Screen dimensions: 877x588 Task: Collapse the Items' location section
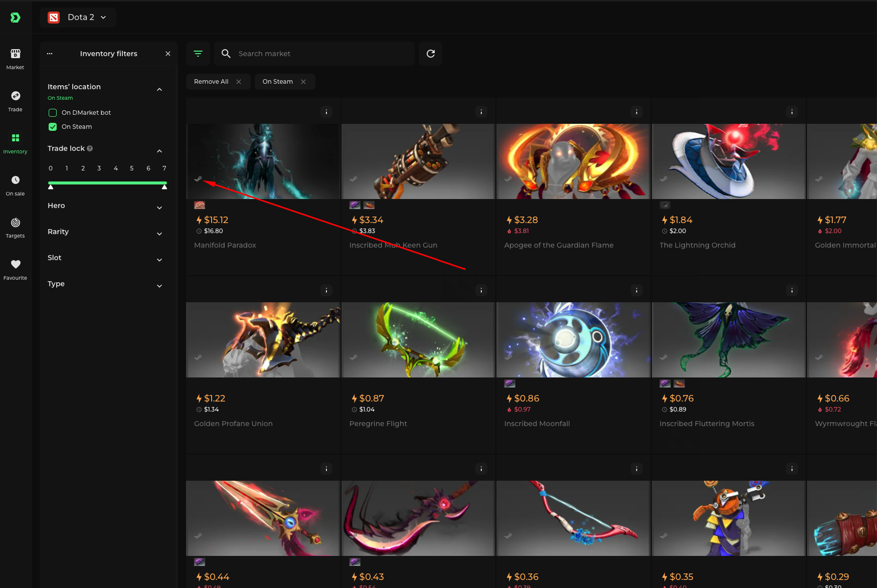click(159, 89)
